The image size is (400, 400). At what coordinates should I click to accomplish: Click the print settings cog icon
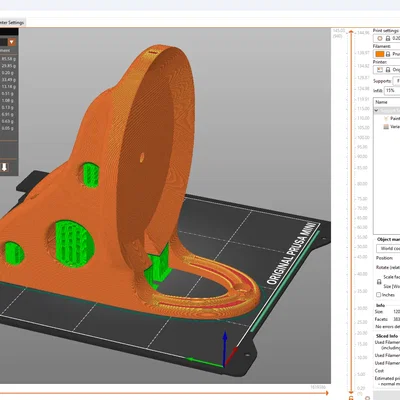[x=379, y=38]
